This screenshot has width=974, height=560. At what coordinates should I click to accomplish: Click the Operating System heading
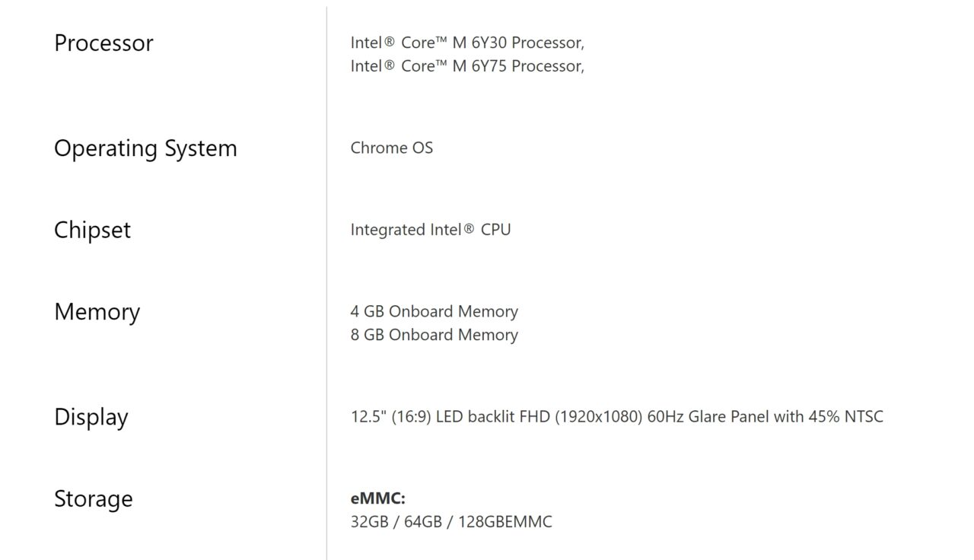coord(145,148)
